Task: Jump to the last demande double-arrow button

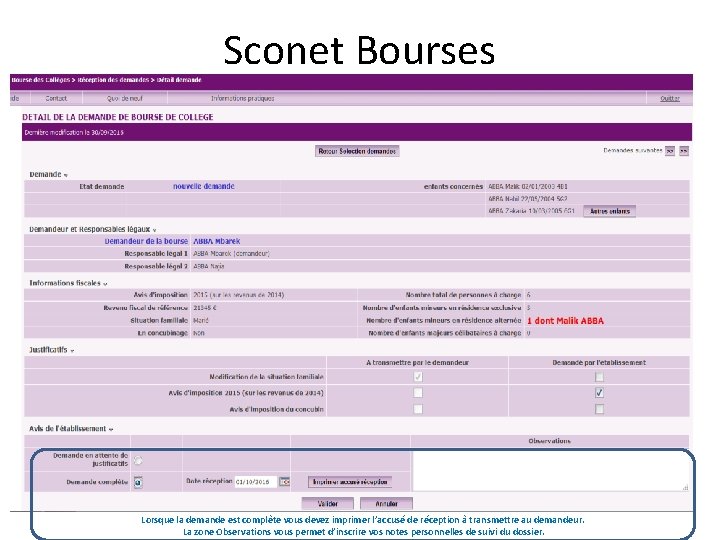Action: 684,151
